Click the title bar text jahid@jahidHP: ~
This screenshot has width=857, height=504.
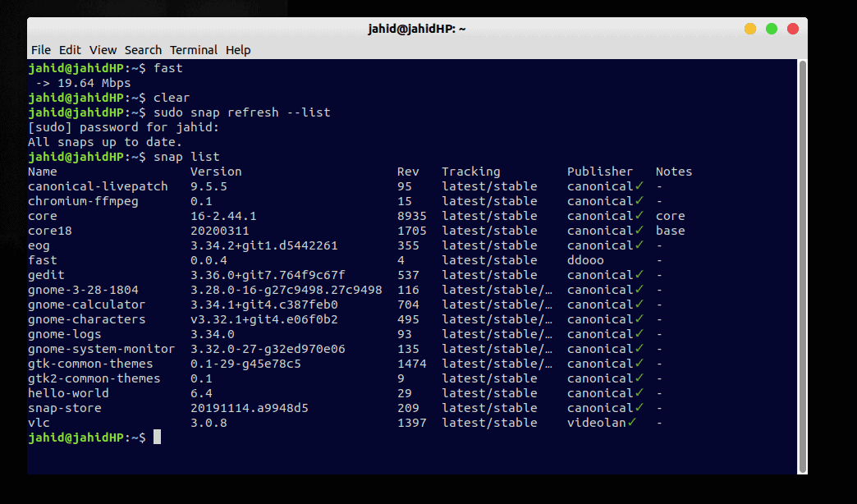tap(416, 29)
